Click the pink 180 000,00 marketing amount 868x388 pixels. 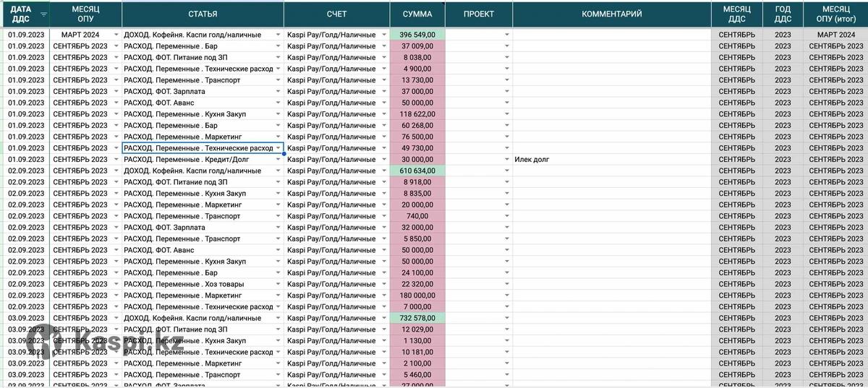coord(417,296)
